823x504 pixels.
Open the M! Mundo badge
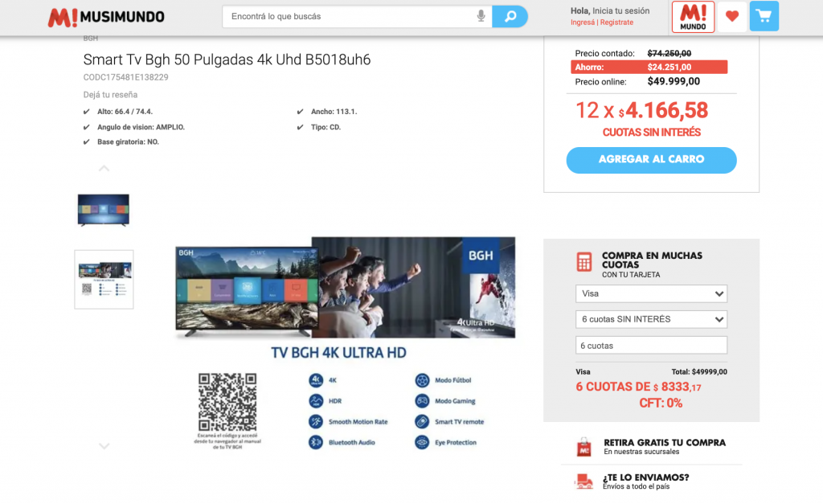(693, 17)
